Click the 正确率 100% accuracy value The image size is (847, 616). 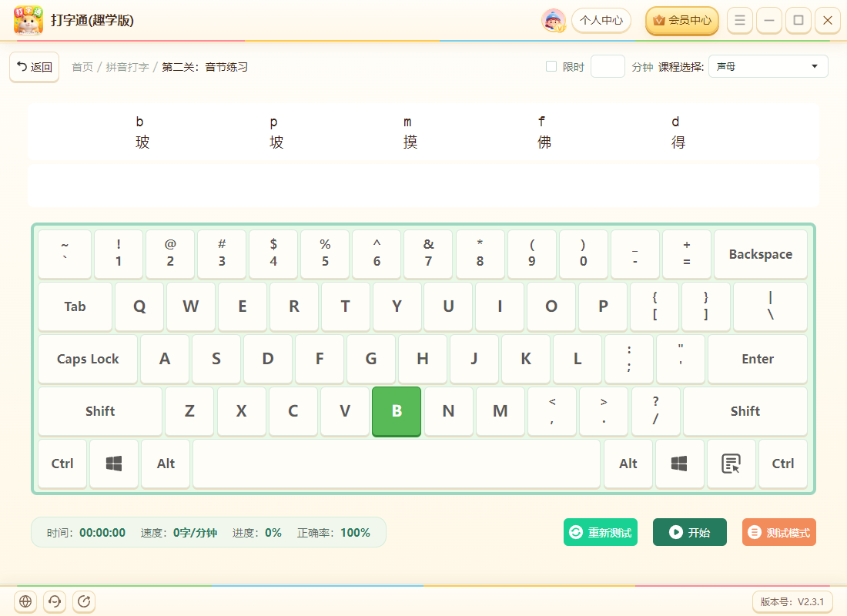pyautogui.click(x=334, y=533)
